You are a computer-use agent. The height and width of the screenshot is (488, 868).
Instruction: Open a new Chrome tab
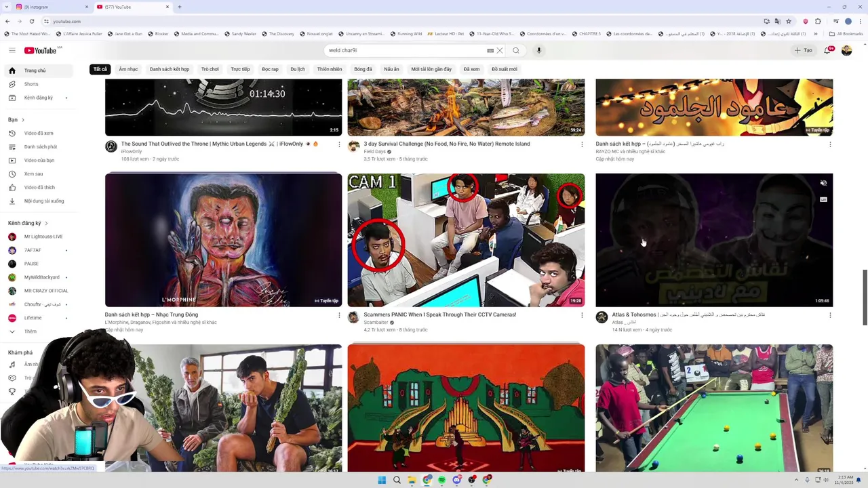click(180, 7)
